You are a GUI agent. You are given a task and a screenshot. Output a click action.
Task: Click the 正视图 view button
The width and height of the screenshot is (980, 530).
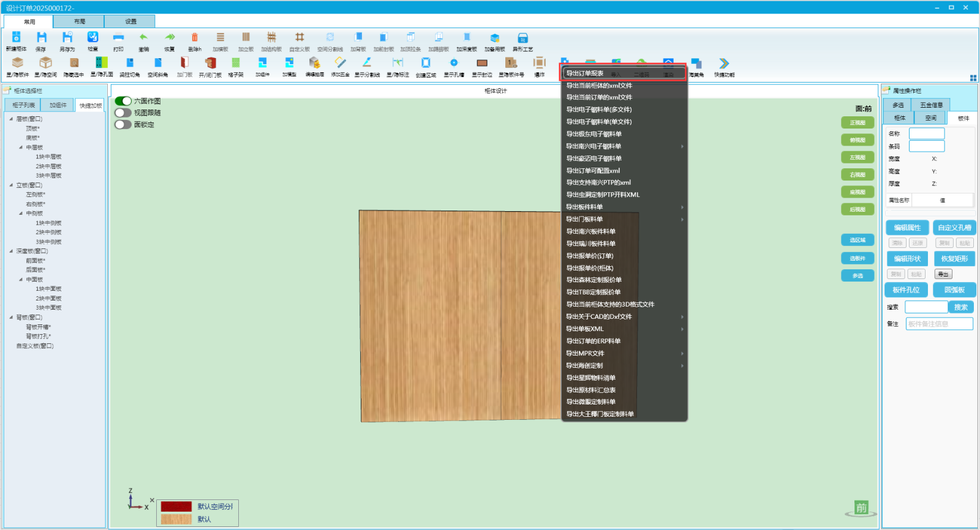tap(858, 122)
